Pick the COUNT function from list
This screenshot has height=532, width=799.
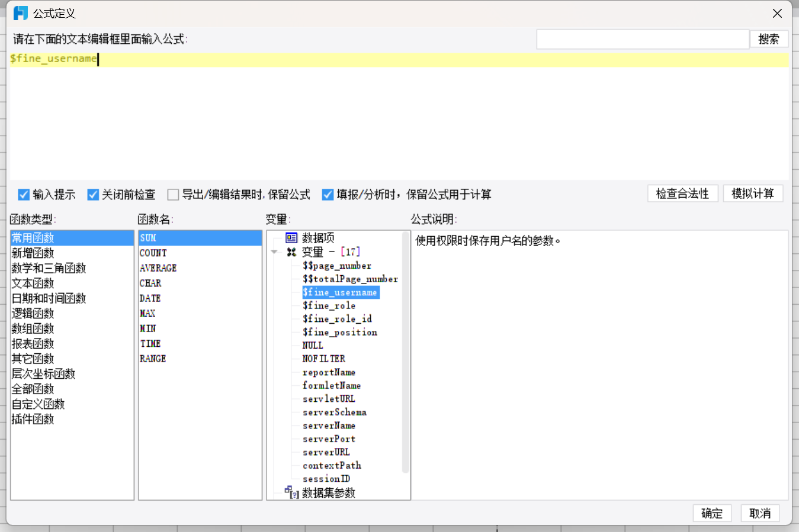click(x=153, y=253)
